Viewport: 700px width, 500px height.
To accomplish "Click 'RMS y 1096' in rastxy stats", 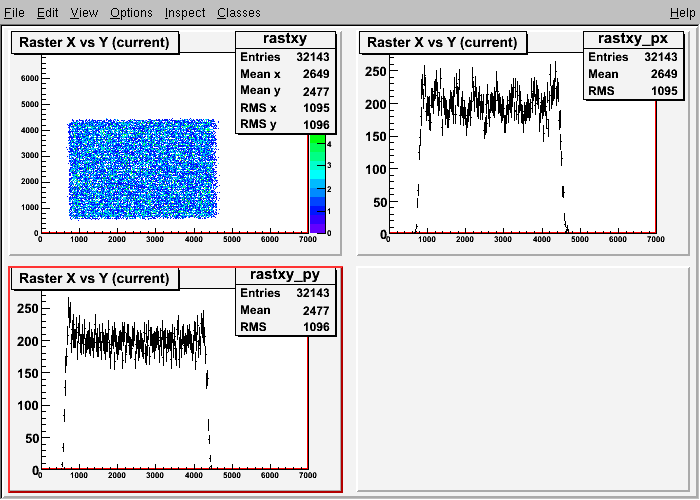I will coord(285,125).
